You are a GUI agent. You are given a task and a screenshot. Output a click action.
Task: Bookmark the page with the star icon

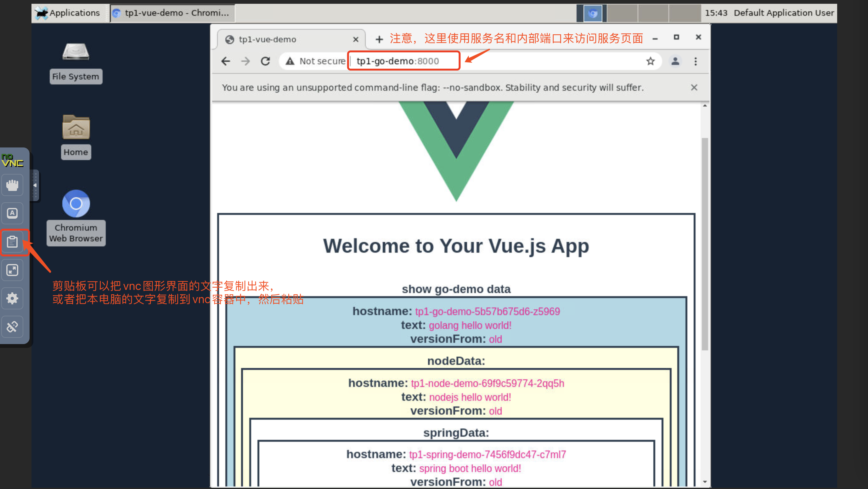tap(650, 61)
